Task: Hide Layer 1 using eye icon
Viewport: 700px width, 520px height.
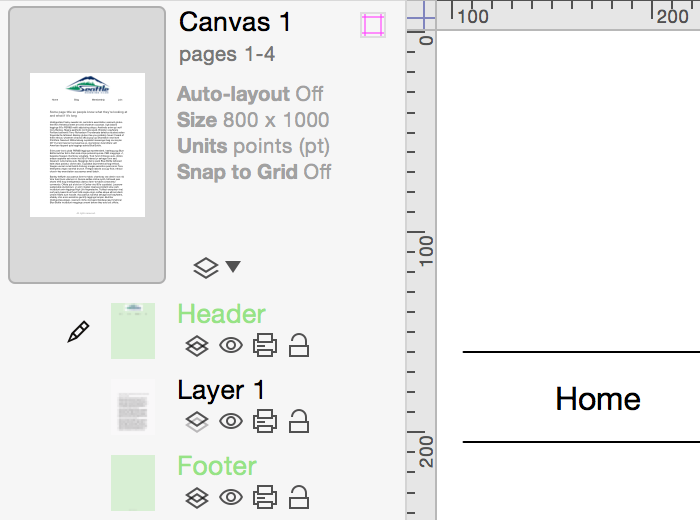Action: (231, 421)
